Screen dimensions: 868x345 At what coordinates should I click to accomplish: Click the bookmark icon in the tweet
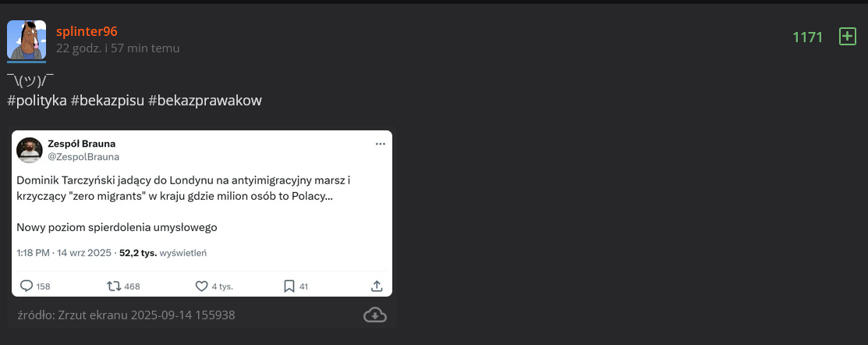click(x=289, y=286)
